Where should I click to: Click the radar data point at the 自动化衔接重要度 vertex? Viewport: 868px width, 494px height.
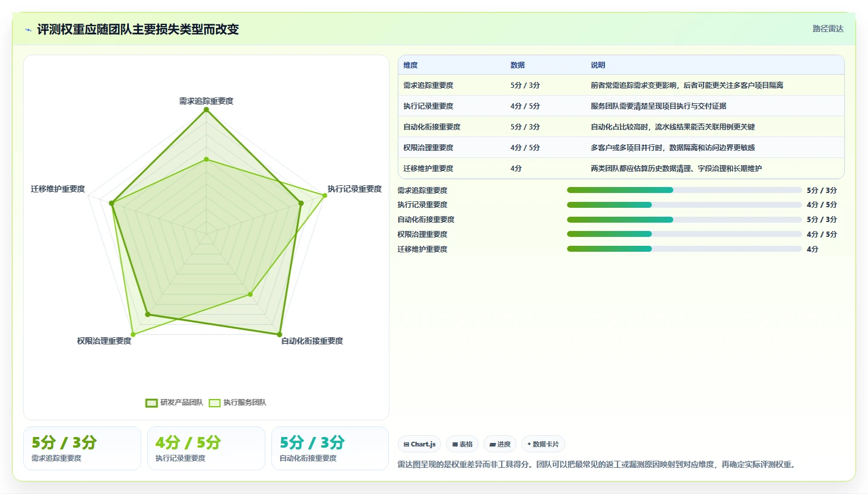coord(280,335)
